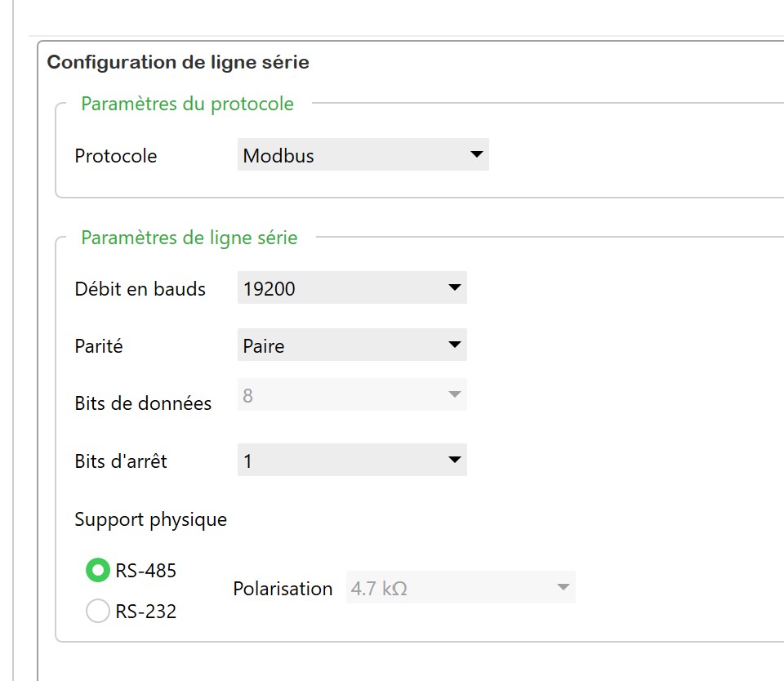Select the RS-485 radio button
Screen dimensions: 784x681
pos(98,571)
